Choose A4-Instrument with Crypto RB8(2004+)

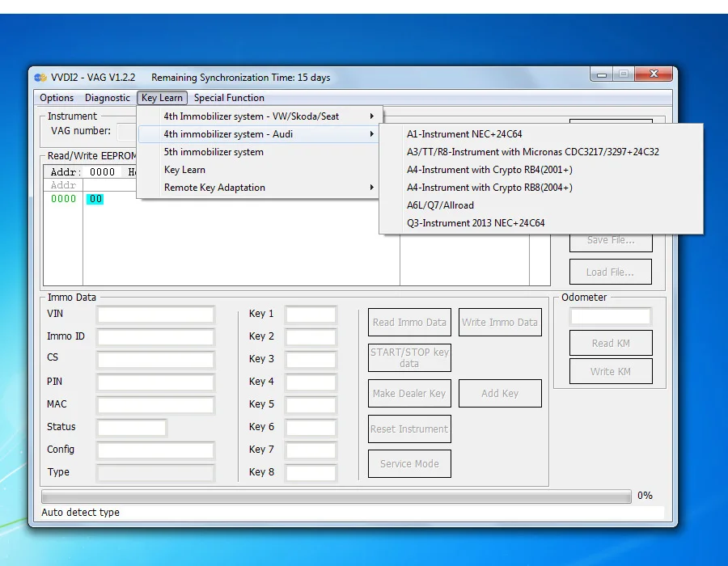pyautogui.click(x=541, y=188)
